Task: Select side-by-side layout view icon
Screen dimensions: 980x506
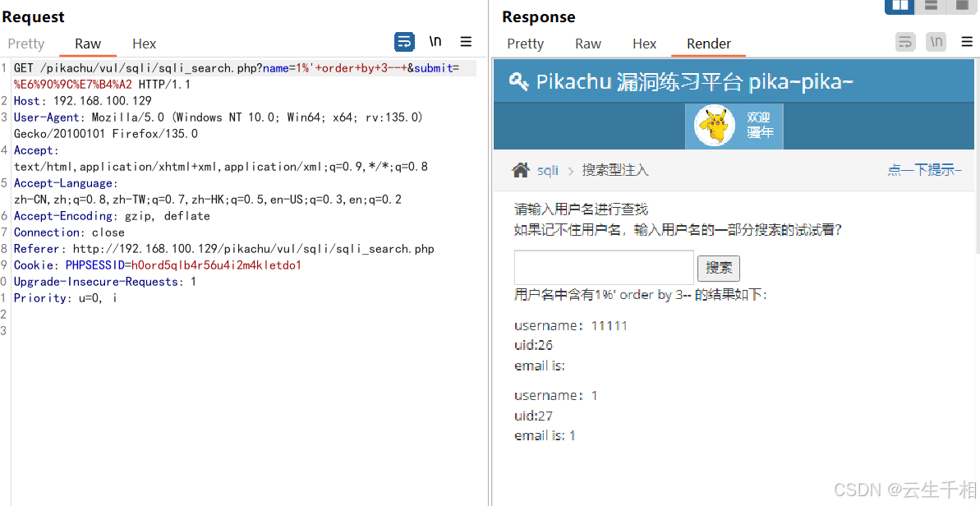Action: (x=899, y=6)
